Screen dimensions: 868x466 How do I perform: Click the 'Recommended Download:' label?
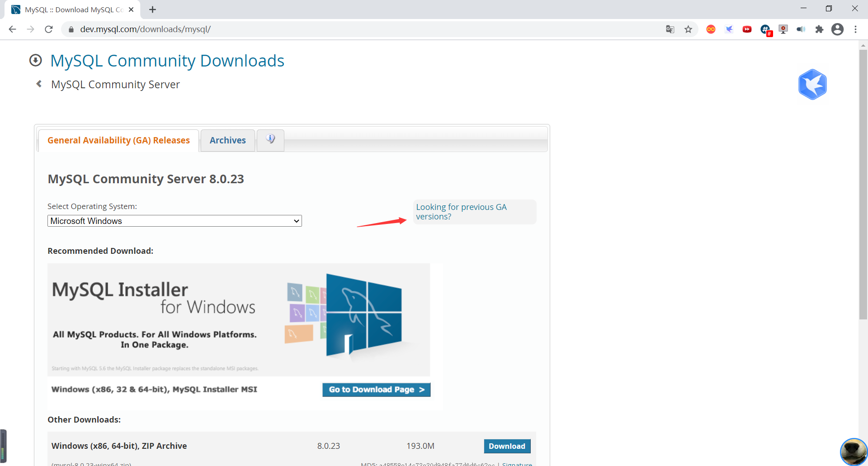[x=100, y=251]
